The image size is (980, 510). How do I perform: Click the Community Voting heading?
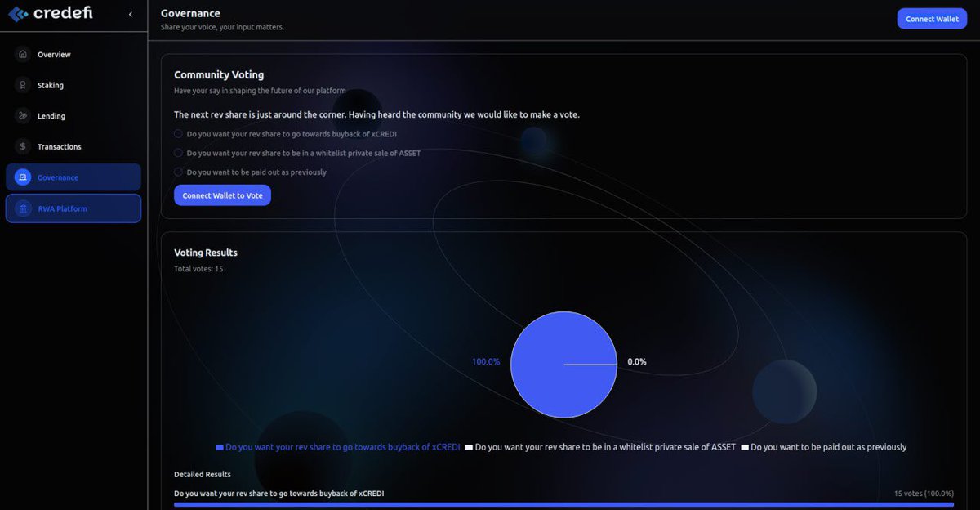pyautogui.click(x=219, y=74)
